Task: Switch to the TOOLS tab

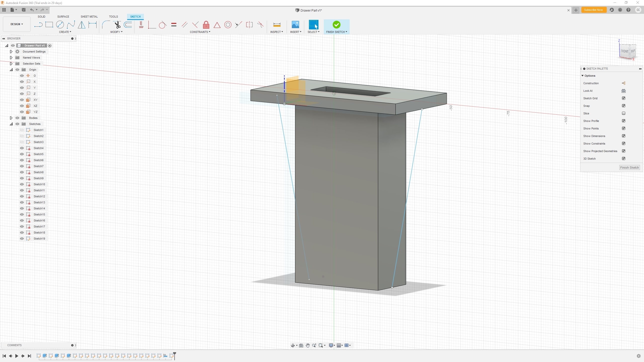Action: tap(113, 17)
